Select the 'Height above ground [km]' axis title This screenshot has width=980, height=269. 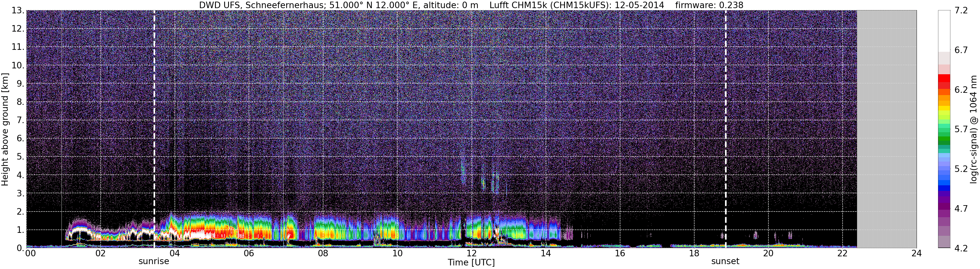(x=5, y=129)
